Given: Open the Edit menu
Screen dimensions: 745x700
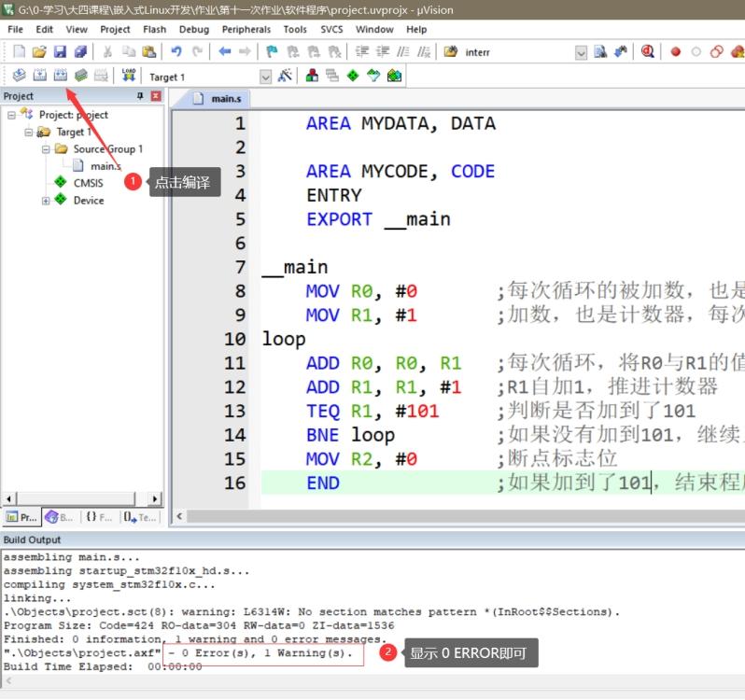Looking at the screenshot, I should click(44, 29).
